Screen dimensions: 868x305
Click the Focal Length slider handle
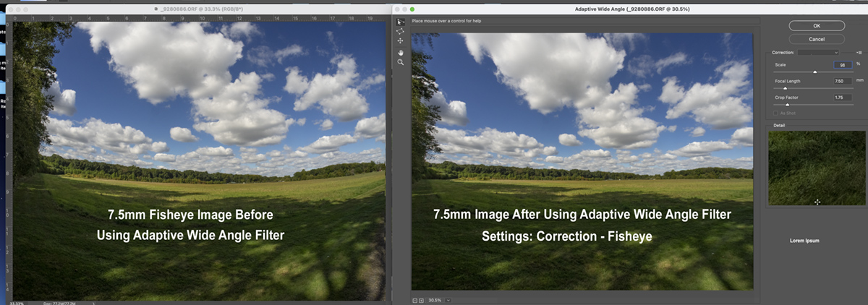point(786,88)
